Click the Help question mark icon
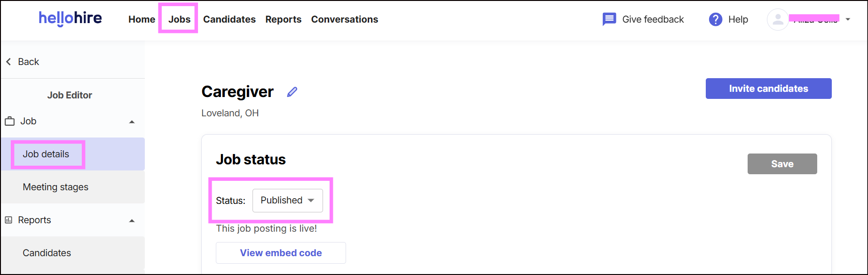Image resolution: width=868 pixels, height=275 pixels. coord(715,19)
